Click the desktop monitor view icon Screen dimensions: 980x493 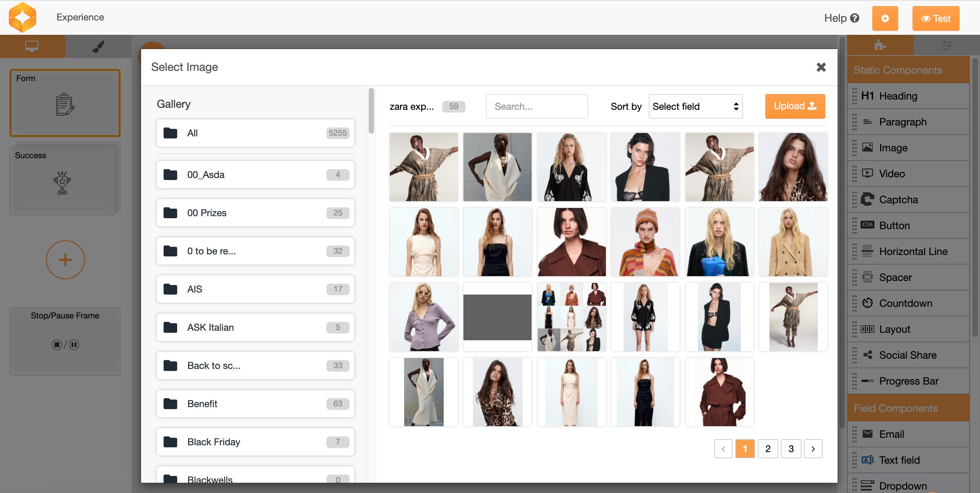[32, 46]
